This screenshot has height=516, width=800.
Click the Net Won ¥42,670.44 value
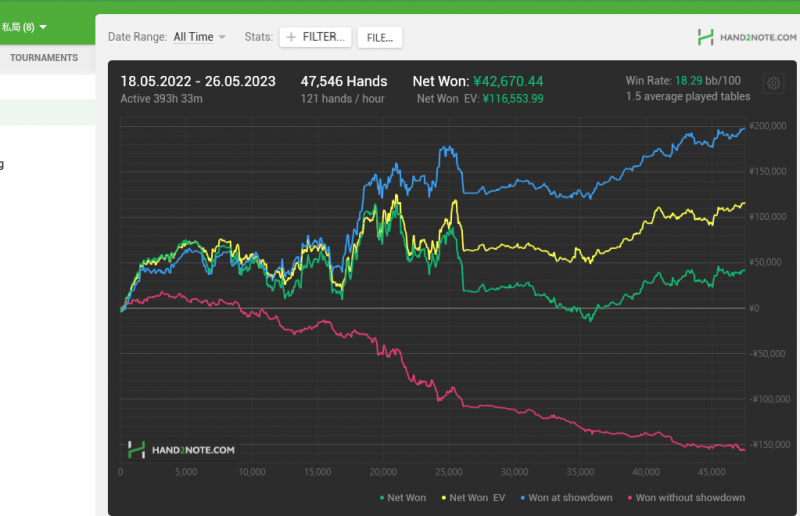point(507,81)
